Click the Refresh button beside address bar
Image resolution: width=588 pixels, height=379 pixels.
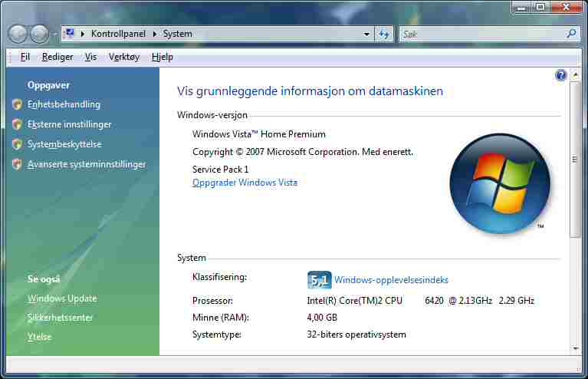(384, 35)
